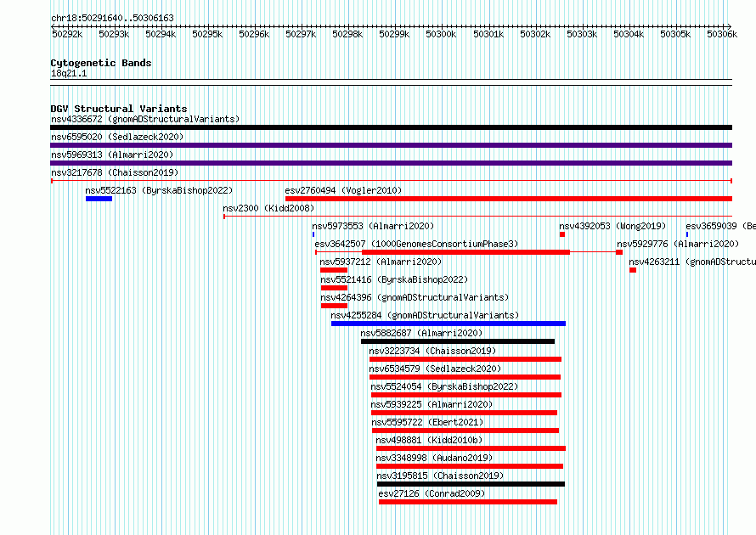Screen dimensions: 756x535
Task: Select the black nsv3195815 Chaisson2019 bar
Action: pos(471,484)
